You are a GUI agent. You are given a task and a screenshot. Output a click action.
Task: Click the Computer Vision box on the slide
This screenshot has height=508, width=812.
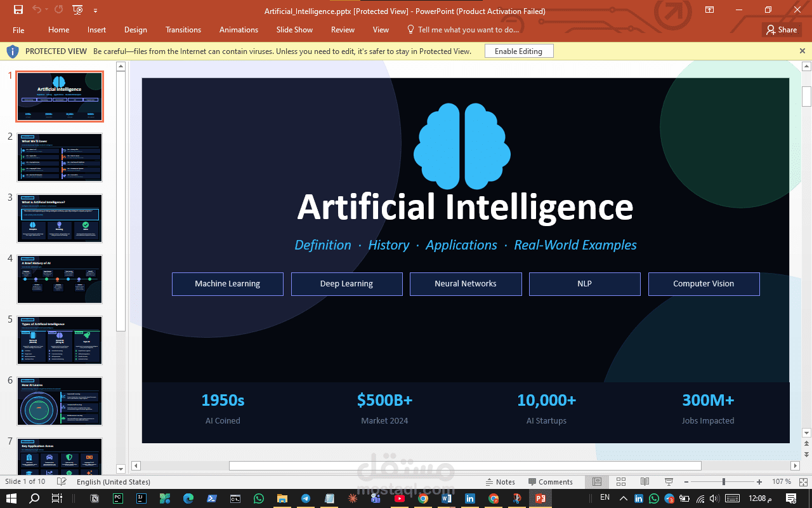pyautogui.click(x=704, y=284)
